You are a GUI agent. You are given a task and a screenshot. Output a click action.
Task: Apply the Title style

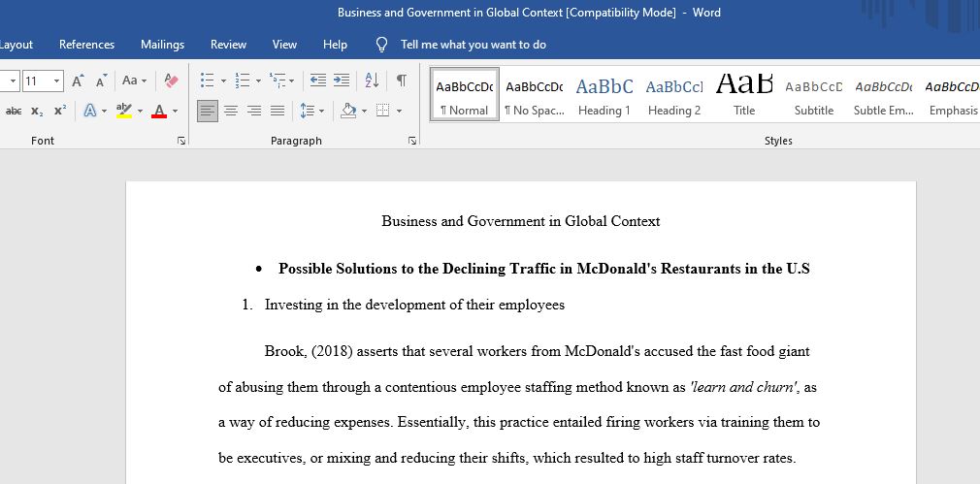(x=744, y=94)
